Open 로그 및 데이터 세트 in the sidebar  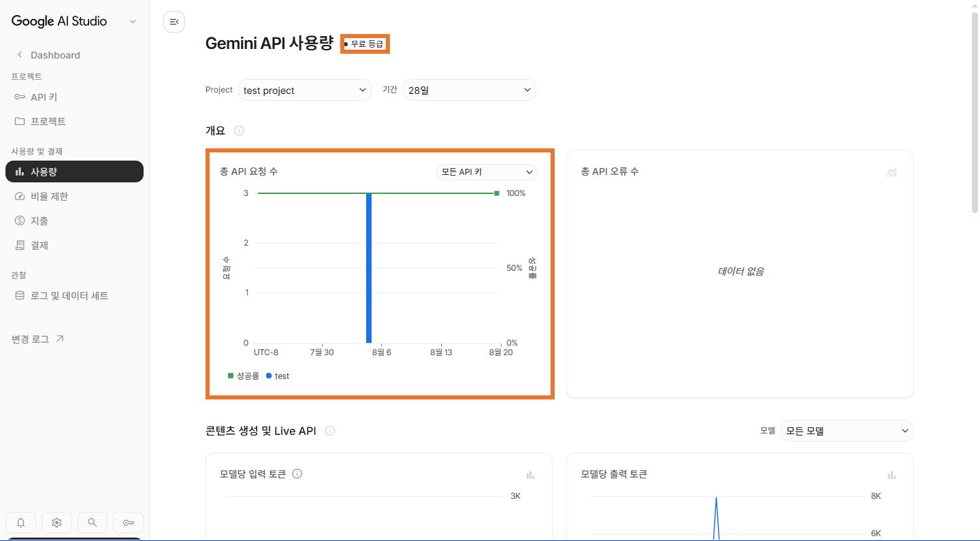[74, 295]
